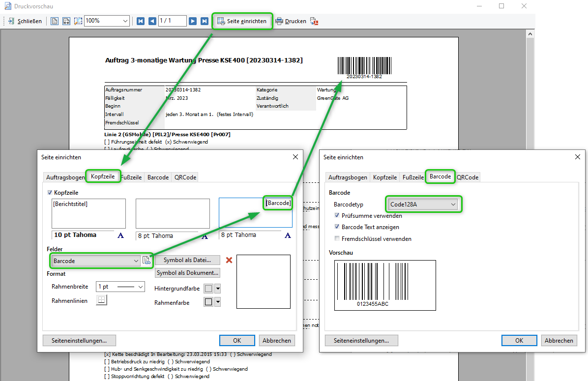588x381 pixels.
Task: Click the empty middle header text box
Action: click(173, 213)
